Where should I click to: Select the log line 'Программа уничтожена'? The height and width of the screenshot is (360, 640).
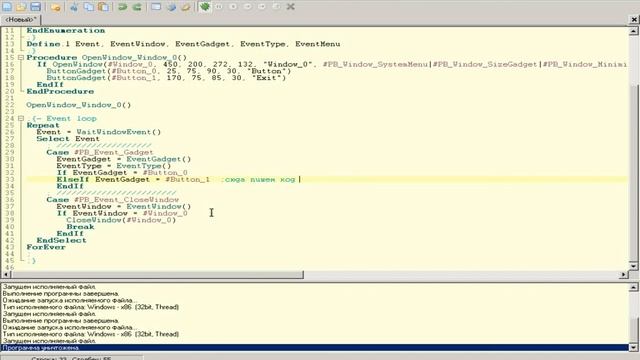[314, 348]
